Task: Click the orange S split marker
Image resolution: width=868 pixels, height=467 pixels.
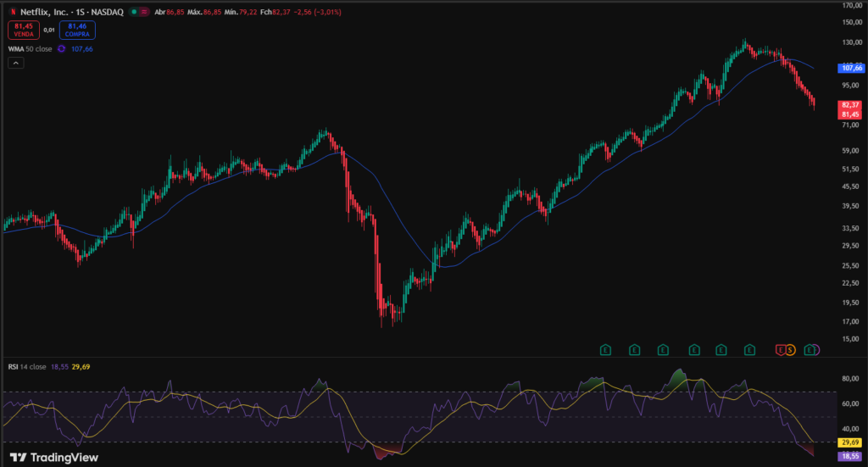Action: point(791,350)
